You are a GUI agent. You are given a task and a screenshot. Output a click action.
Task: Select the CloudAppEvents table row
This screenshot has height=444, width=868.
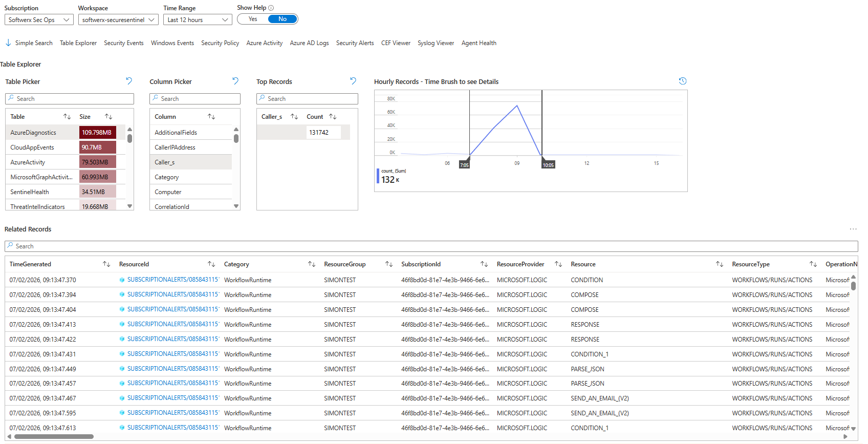32,147
